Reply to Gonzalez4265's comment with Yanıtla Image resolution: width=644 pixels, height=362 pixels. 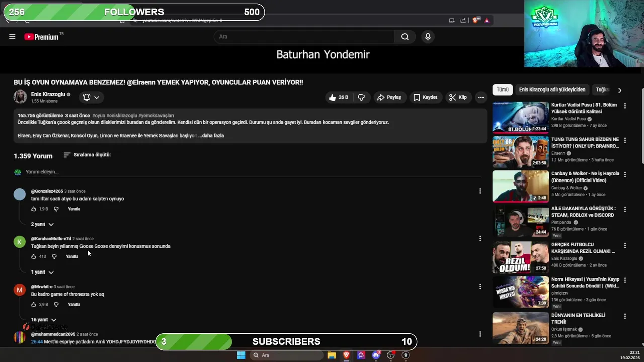74,209
